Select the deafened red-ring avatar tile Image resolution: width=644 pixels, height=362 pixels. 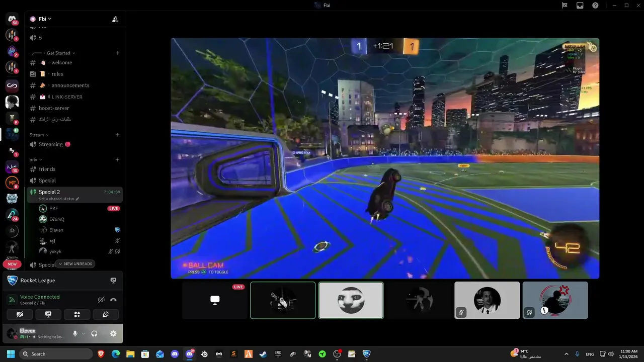tap(555, 300)
